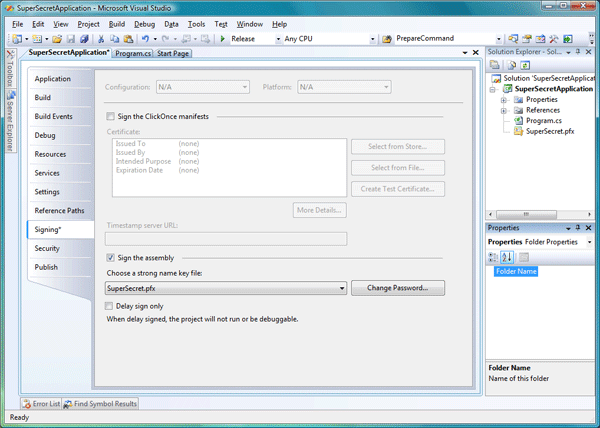This screenshot has width=600, height=428.
Task: Switch to the Program.cs document tab
Action: click(x=133, y=54)
